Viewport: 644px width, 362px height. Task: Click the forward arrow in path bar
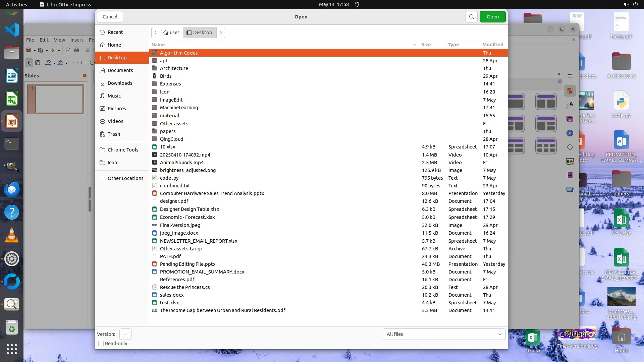tap(221, 33)
